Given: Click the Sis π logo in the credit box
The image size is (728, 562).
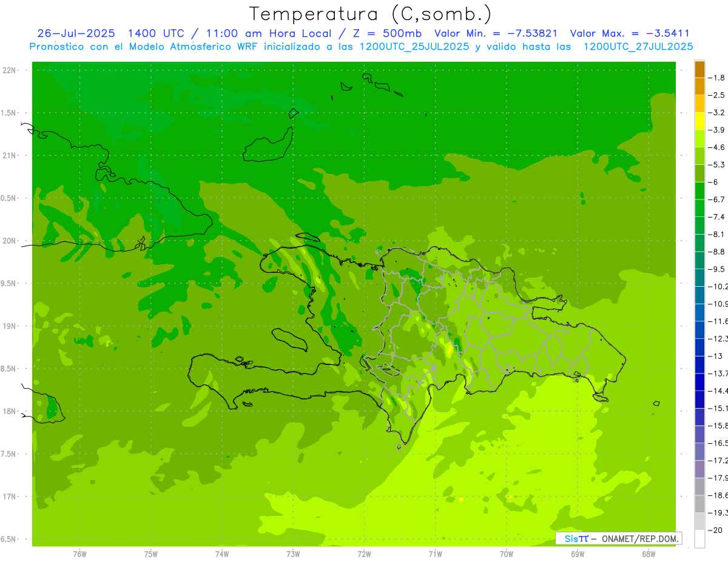Looking at the screenshot, I should coord(576,538).
